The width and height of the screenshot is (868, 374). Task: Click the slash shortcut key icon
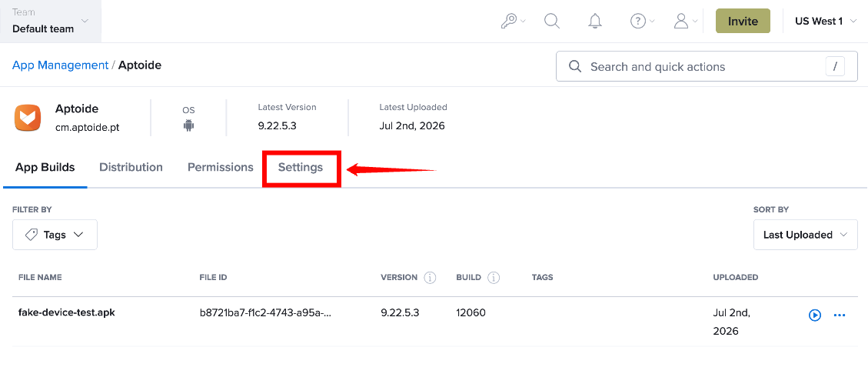pyautogui.click(x=836, y=66)
